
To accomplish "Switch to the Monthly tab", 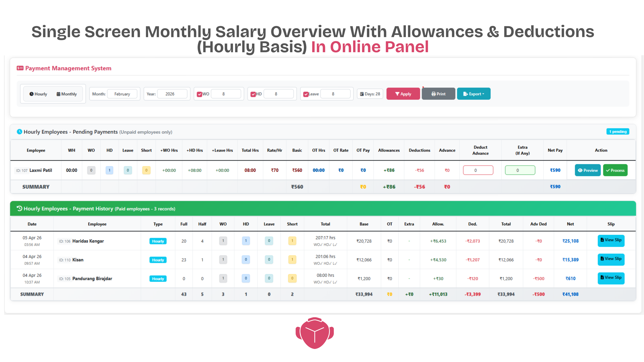I will (67, 94).
